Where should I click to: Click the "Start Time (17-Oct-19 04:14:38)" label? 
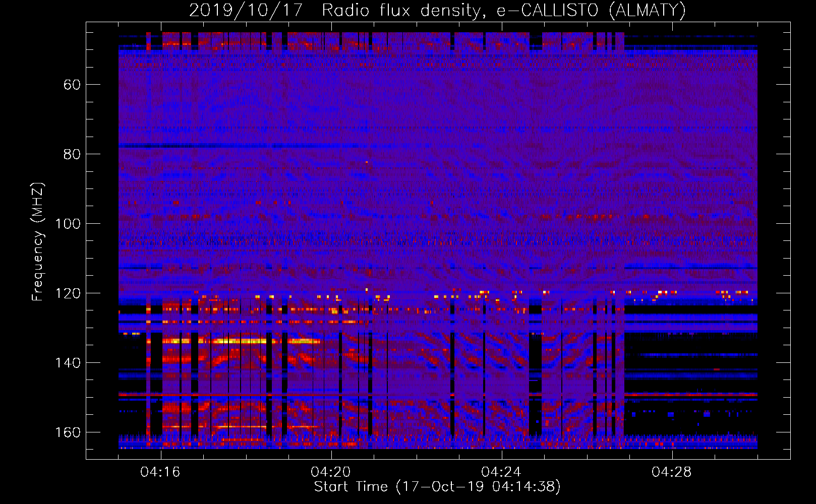[x=437, y=487]
